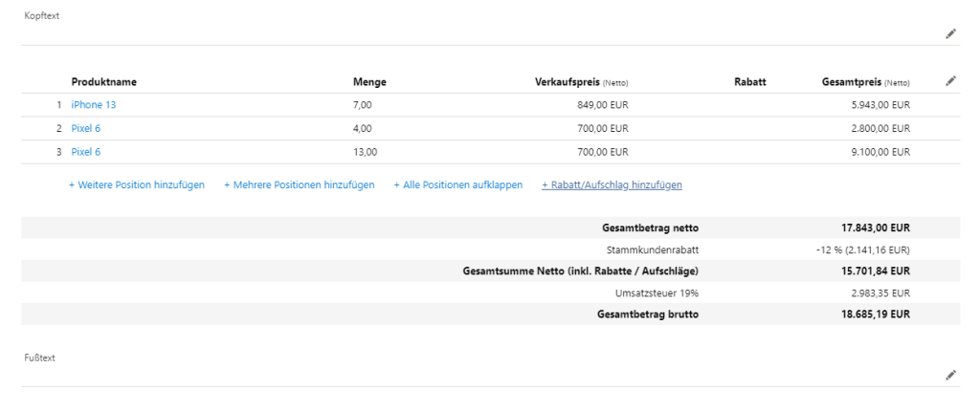
Task: Select the 13,00 quantity cell
Action: pyautogui.click(x=366, y=151)
